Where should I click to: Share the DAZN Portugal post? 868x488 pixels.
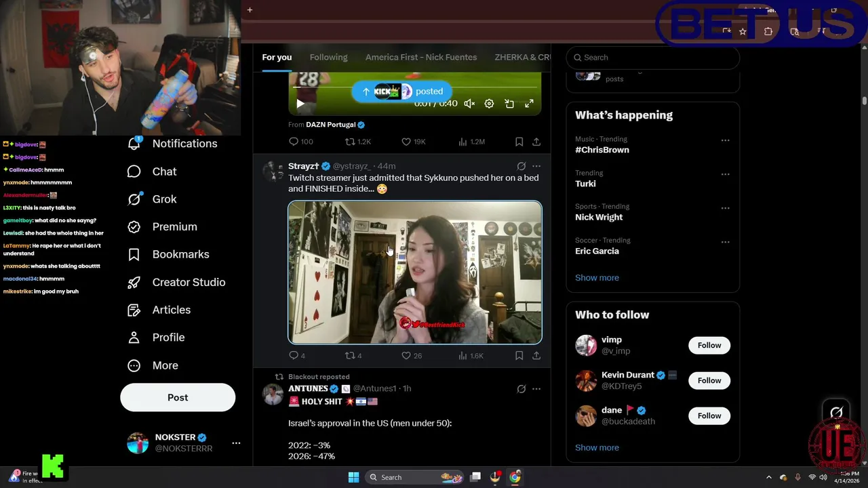click(x=536, y=142)
